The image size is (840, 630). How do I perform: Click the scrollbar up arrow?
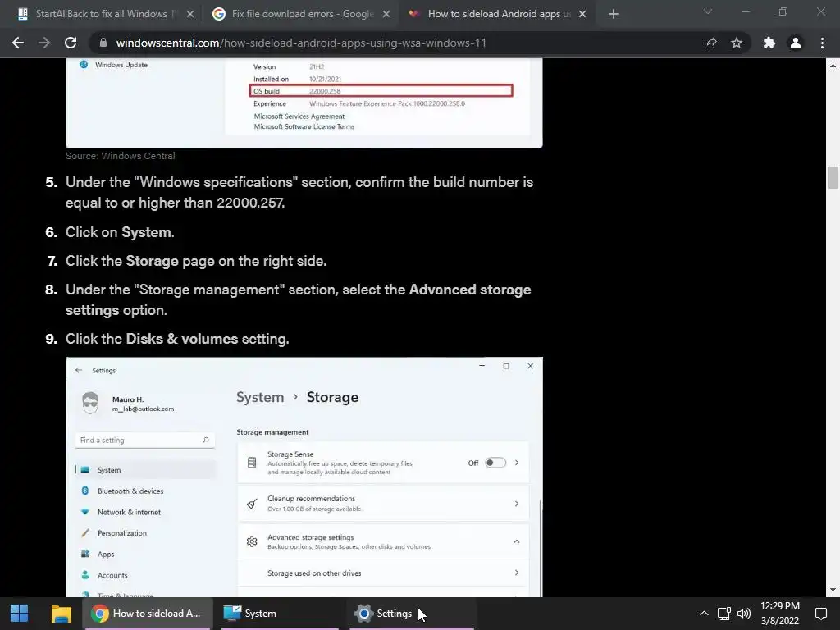click(x=833, y=66)
